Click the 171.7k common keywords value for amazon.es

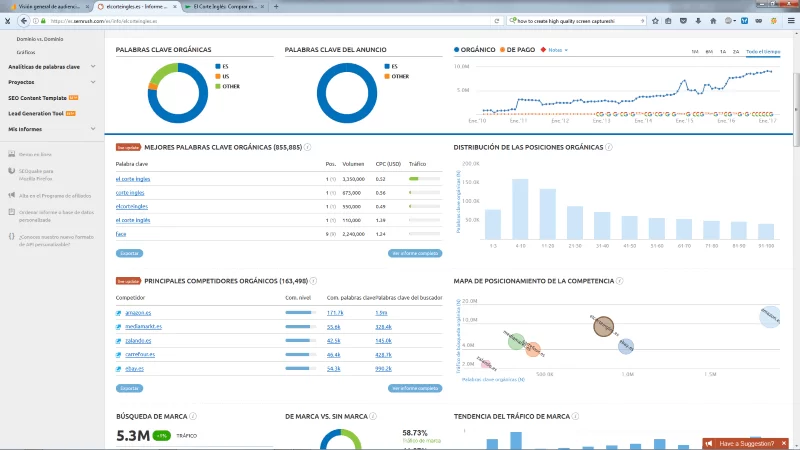coord(335,313)
